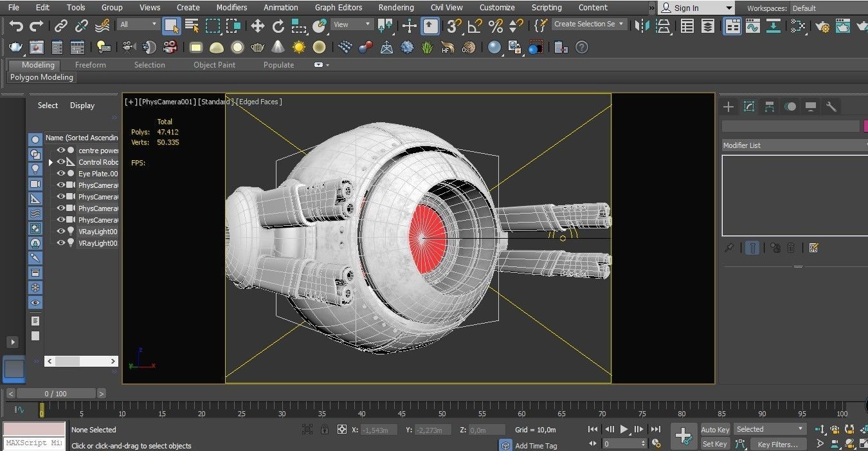The image size is (868, 451).
Task: Click the grass (VRayFur) icon
Action: (428, 48)
